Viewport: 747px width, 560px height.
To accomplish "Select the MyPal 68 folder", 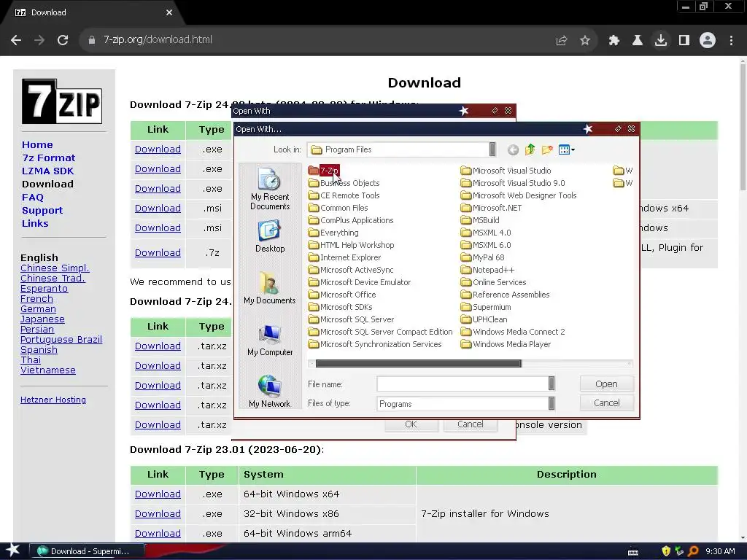I will tap(483, 257).
